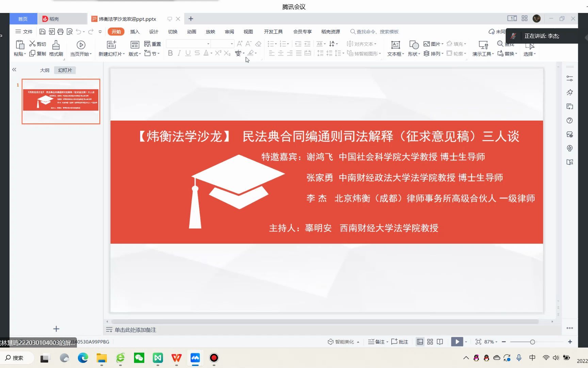Switch to slide sorter view
This screenshot has width=588, height=368.
430,342
